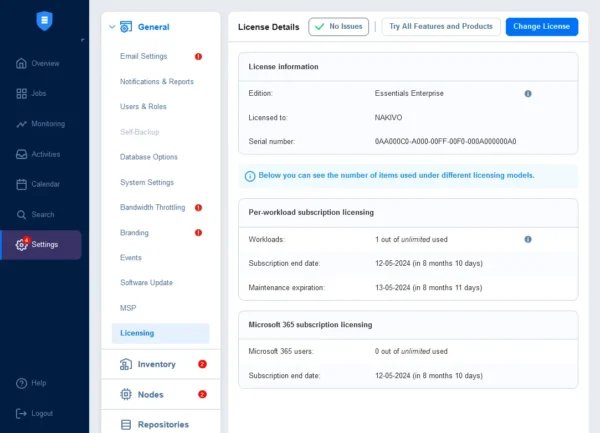
Task: Click the Search magnifier icon
Action: pyautogui.click(x=22, y=214)
